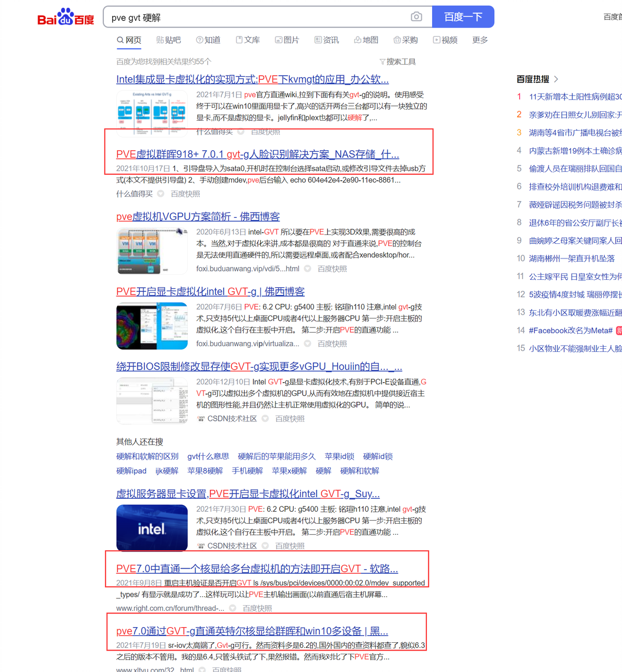Screen dimensions: 622x672
Task: Expand the 更多 menu
Action: [x=480, y=40]
